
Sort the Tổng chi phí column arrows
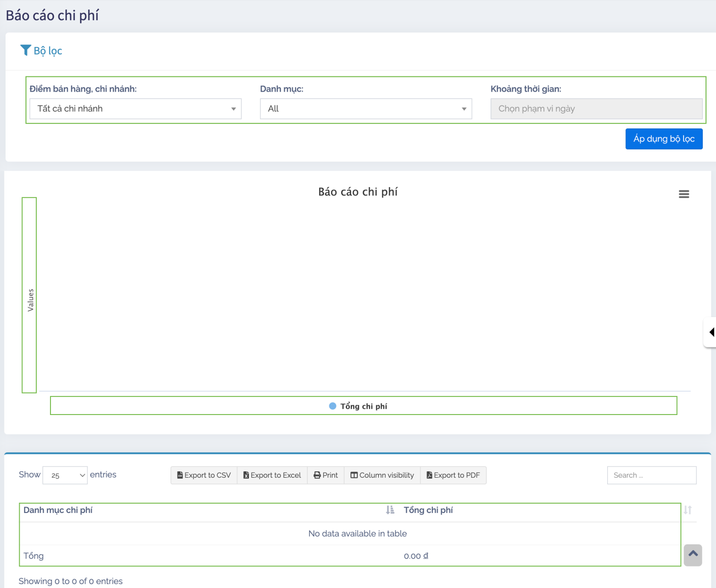[x=688, y=510]
